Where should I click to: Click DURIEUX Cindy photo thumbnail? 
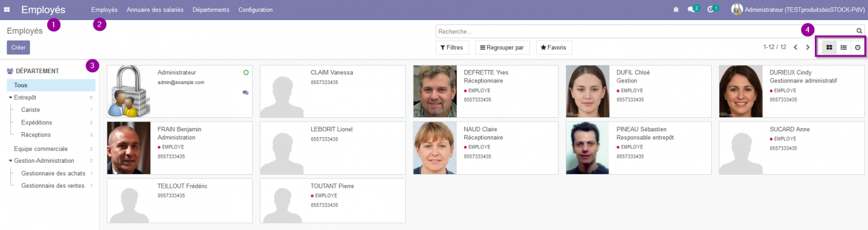pos(741,91)
